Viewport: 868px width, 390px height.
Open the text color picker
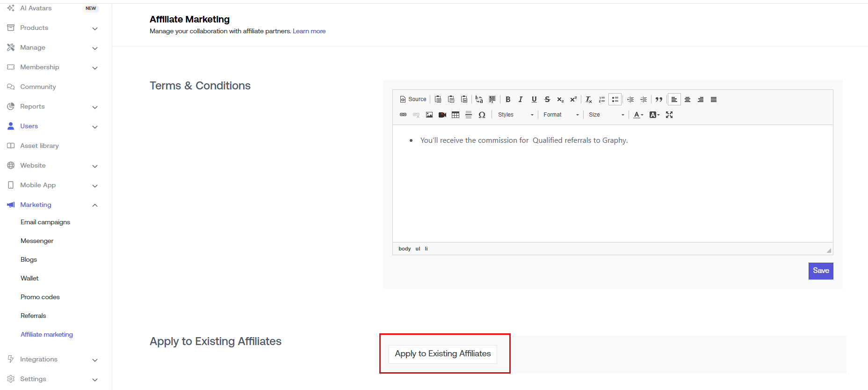[638, 115]
